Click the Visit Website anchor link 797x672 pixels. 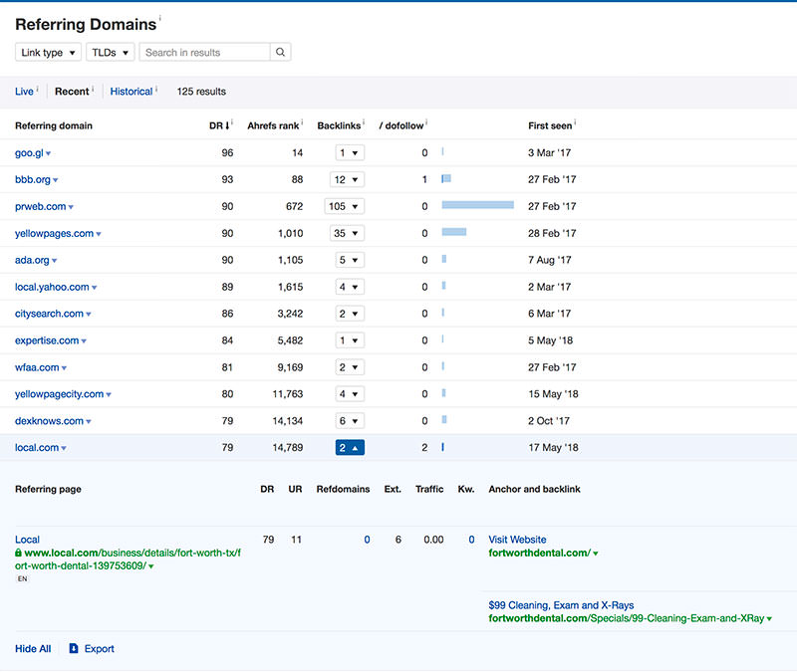tap(517, 540)
